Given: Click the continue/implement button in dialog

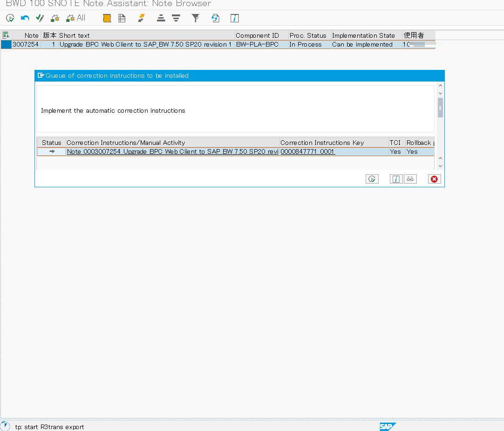Looking at the screenshot, I should coord(372,179).
